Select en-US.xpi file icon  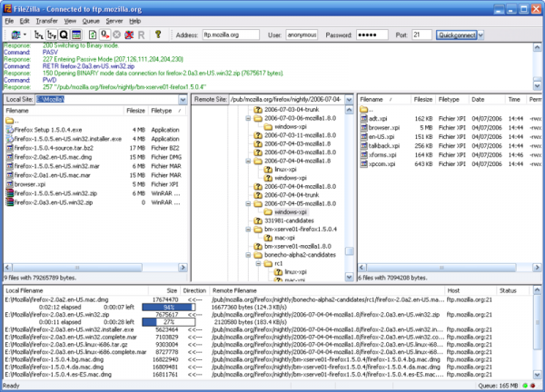click(x=364, y=136)
